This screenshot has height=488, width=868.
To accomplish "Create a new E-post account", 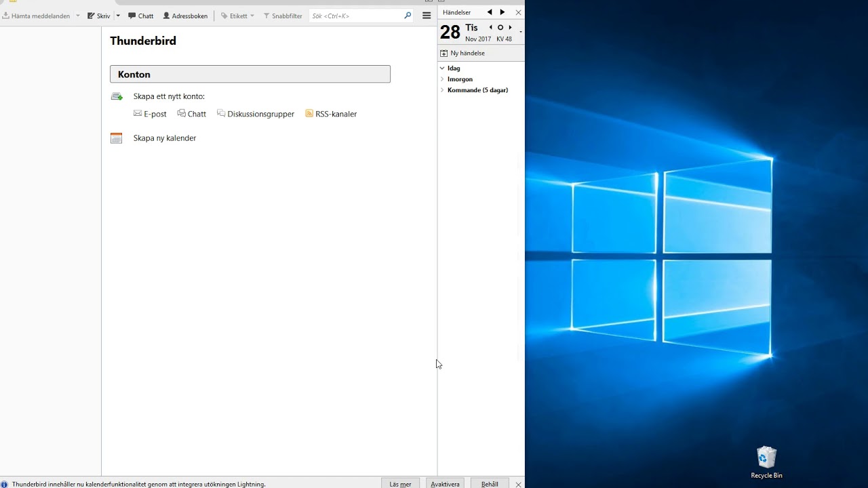I will [x=150, y=114].
